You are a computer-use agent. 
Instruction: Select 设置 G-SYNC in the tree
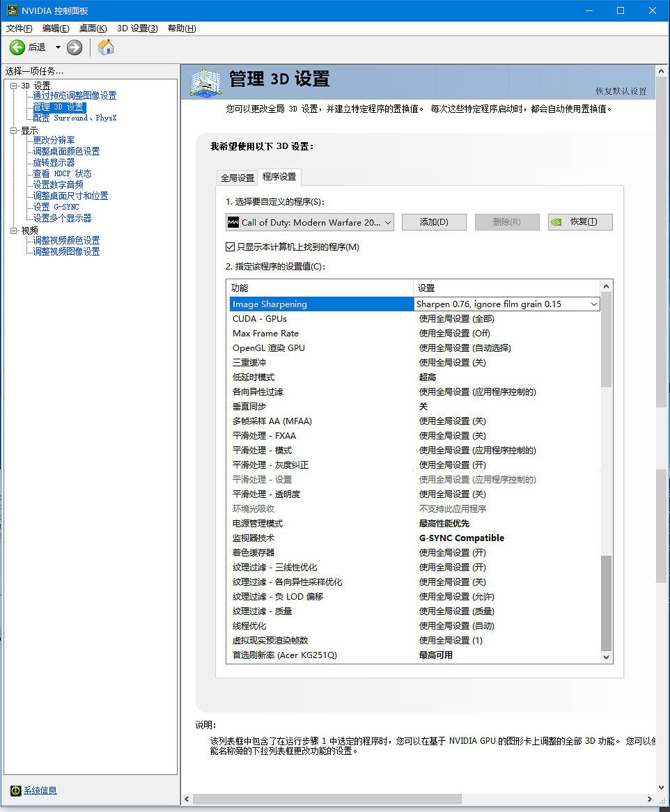(x=56, y=207)
